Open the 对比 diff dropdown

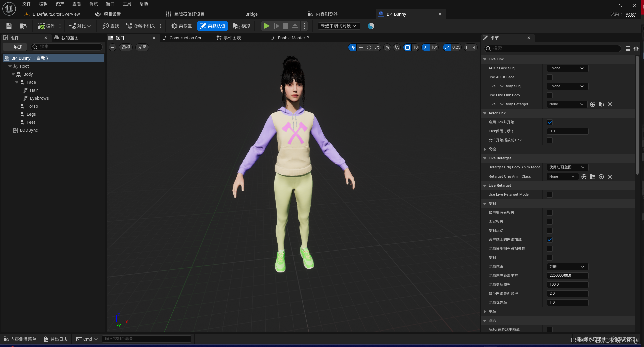[x=80, y=26]
